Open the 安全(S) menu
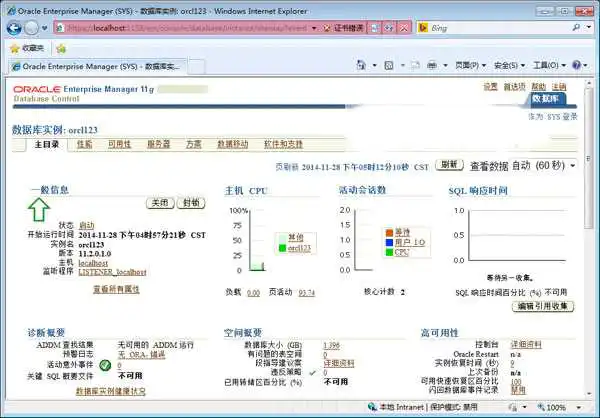The width and height of the screenshot is (600, 418). click(509, 65)
